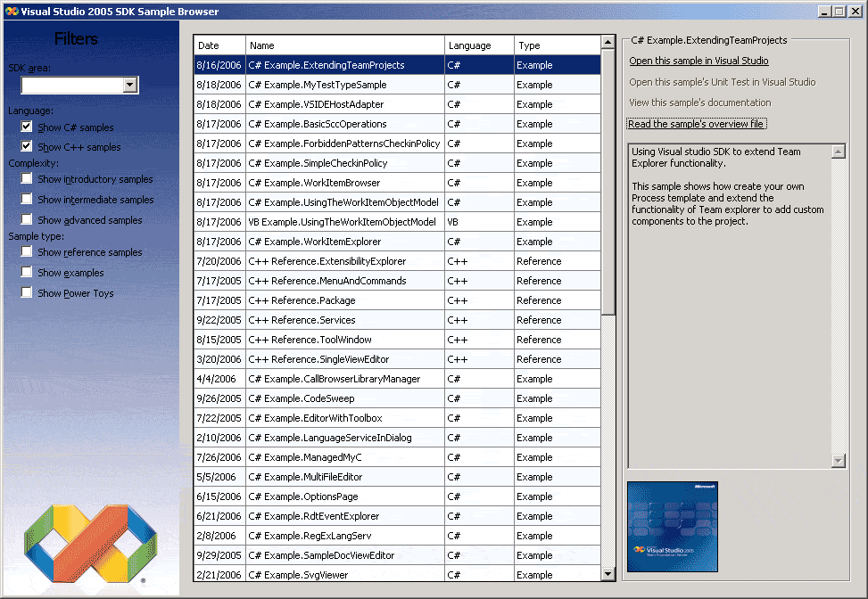Image resolution: width=868 pixels, height=599 pixels.
Task: Click the VB language cell
Action: (479, 222)
